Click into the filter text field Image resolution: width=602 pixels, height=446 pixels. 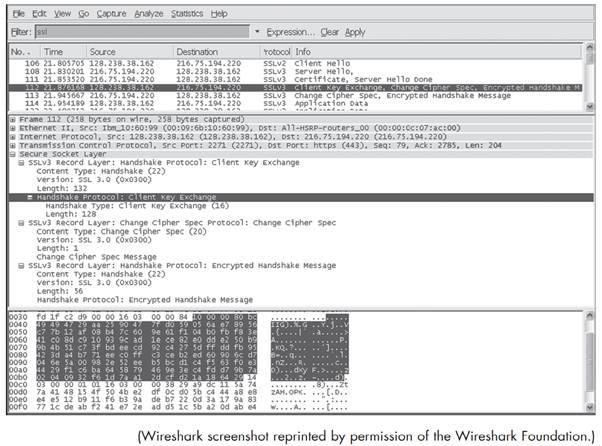pyautogui.click(x=140, y=32)
